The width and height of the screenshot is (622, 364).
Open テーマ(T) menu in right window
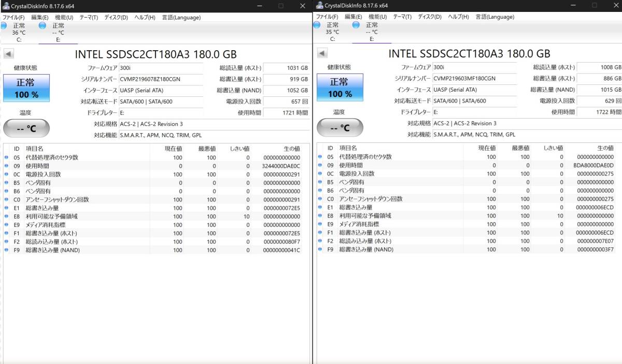(402, 17)
